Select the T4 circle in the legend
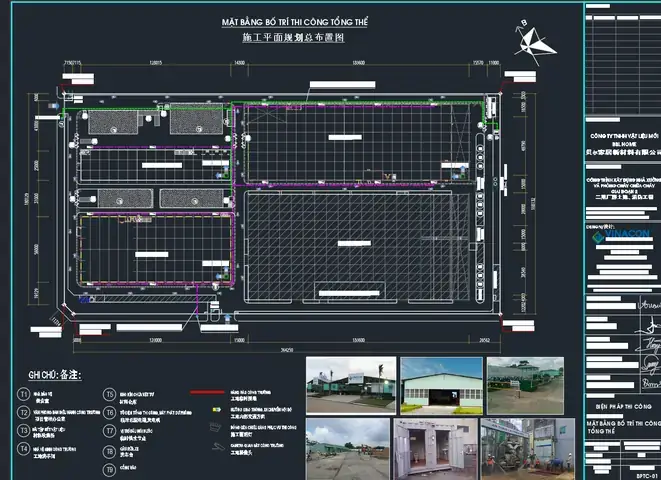 click(23, 449)
